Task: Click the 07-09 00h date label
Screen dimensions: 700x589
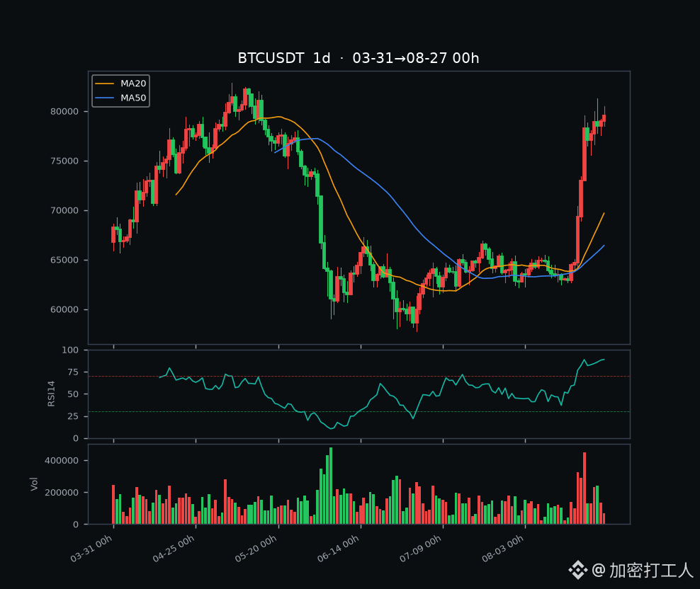Action: coord(421,549)
